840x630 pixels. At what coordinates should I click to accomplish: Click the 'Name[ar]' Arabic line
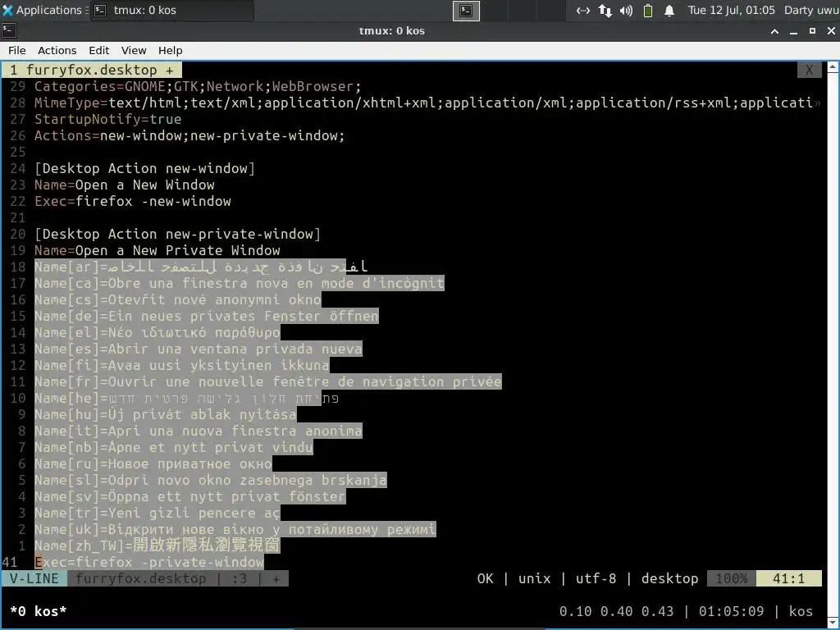coord(201,267)
